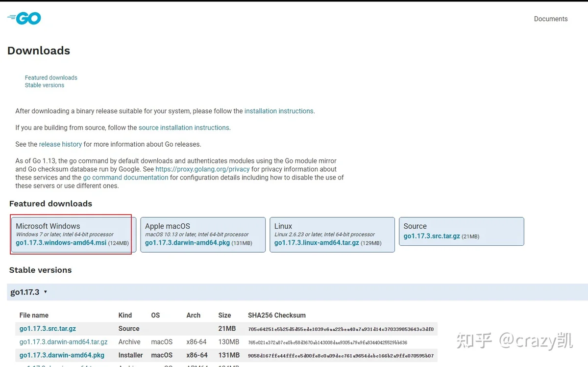The height and width of the screenshot is (367, 588).
Task: Follow the Stable versions contents link
Action: tap(45, 85)
